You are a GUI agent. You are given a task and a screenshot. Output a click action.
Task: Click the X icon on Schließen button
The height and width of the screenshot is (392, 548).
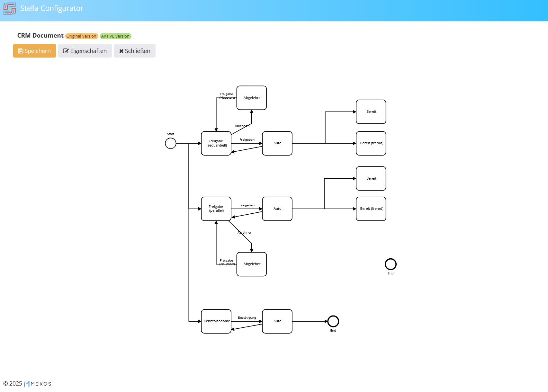[x=121, y=51]
